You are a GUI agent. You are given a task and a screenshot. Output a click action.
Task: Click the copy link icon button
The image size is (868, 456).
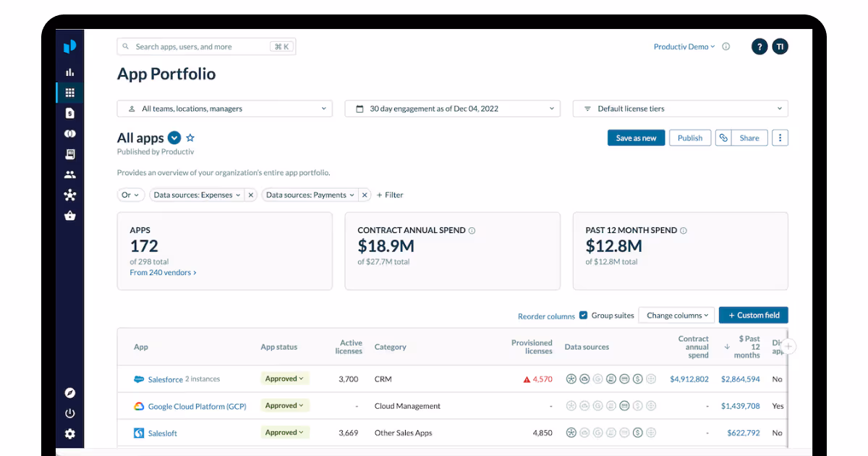pyautogui.click(x=723, y=138)
